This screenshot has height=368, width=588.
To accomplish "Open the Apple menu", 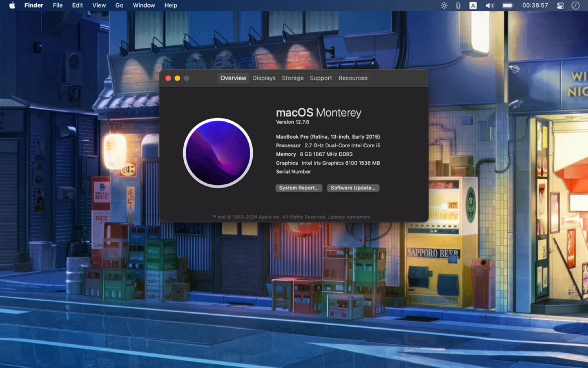I will tap(12, 5).
